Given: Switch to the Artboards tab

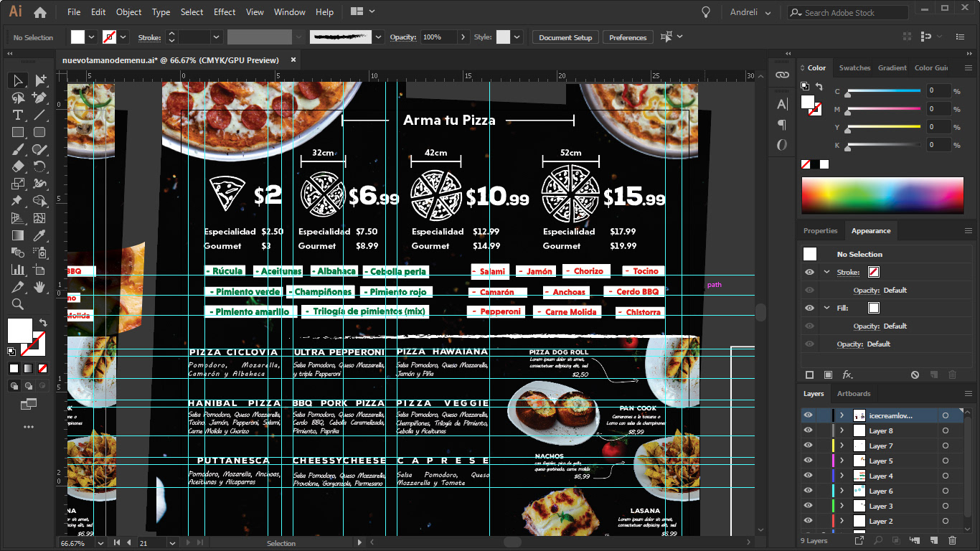Looking at the screenshot, I should coord(854,393).
